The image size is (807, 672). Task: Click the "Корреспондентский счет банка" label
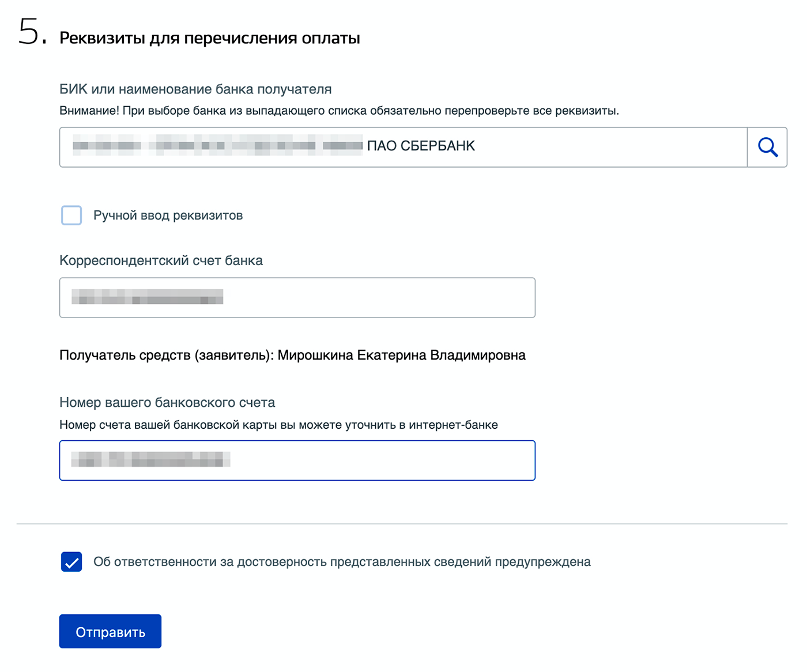[161, 261]
